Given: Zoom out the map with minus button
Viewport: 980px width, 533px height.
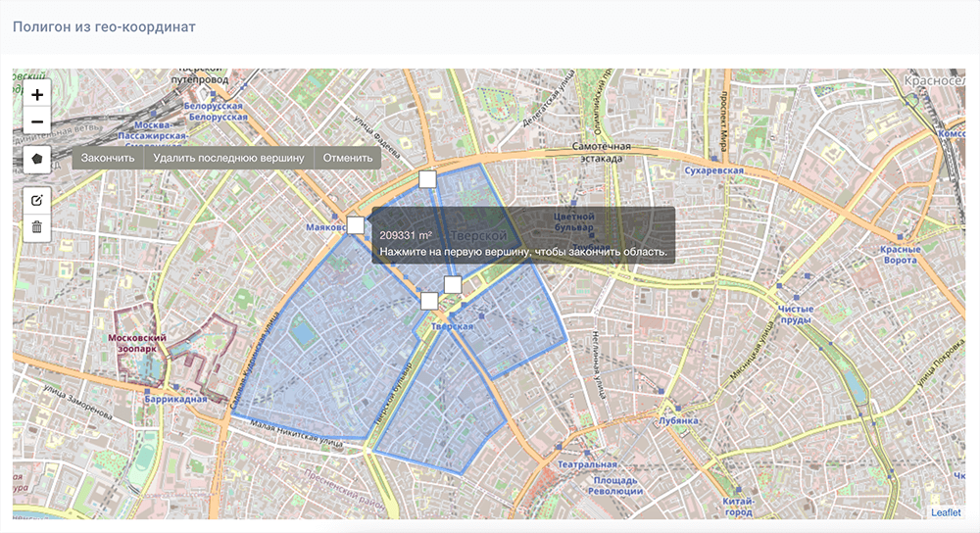Looking at the screenshot, I should pos(37,121).
